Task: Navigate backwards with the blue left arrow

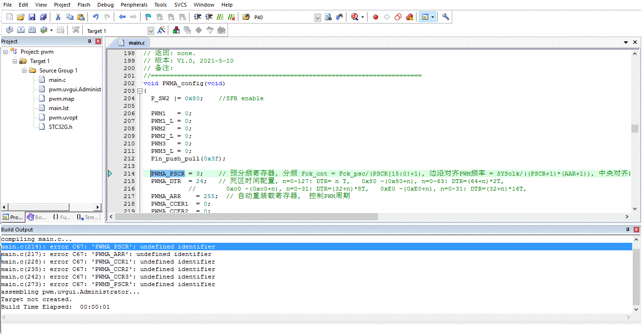Action: click(x=122, y=17)
